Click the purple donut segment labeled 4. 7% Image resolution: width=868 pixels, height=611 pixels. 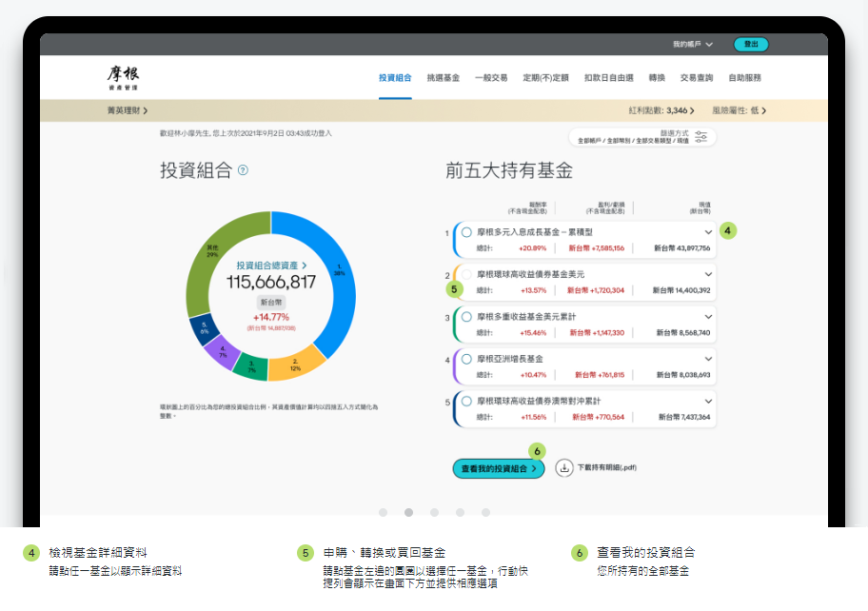point(223,352)
